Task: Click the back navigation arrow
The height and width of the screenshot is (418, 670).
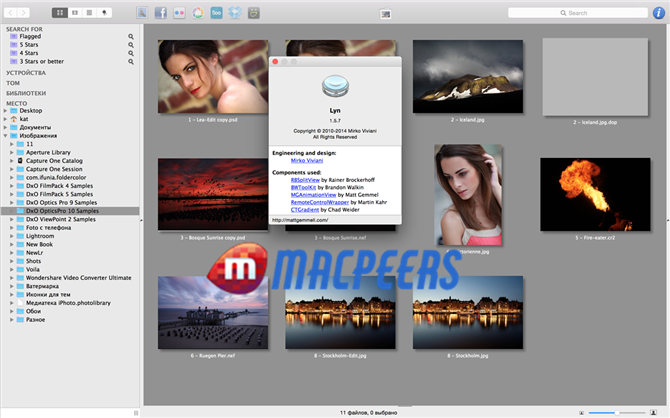Action: [12, 12]
